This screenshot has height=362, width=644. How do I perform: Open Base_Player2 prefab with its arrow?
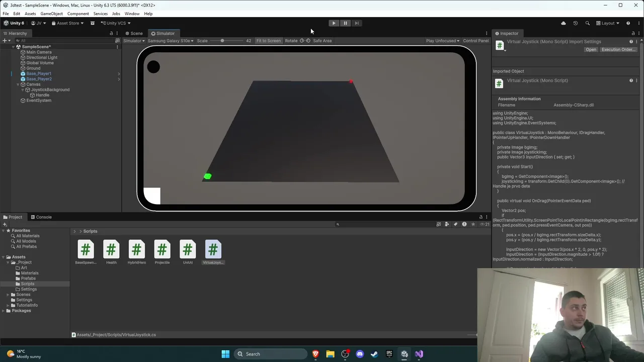click(119, 79)
